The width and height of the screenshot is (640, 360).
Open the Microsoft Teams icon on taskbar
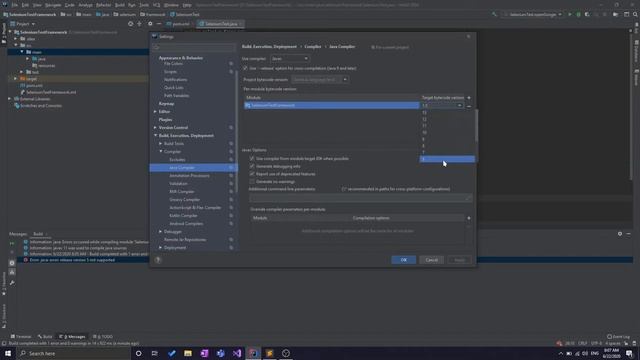[x=220, y=353]
